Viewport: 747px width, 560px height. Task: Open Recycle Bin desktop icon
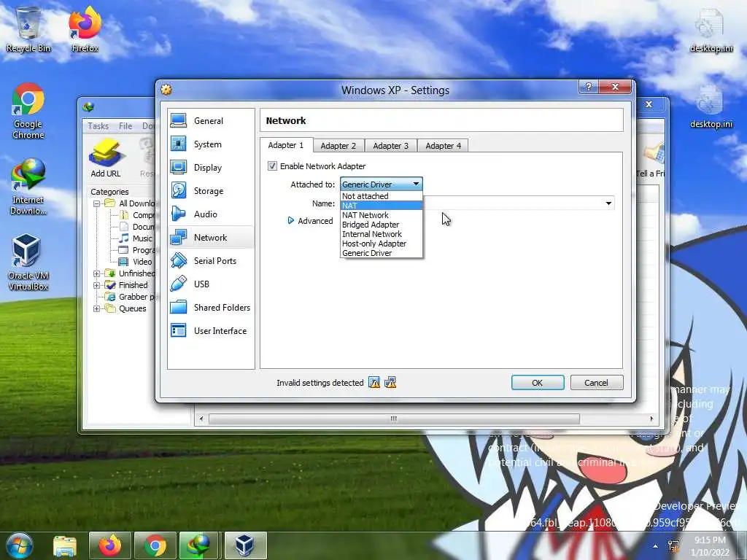[28, 29]
